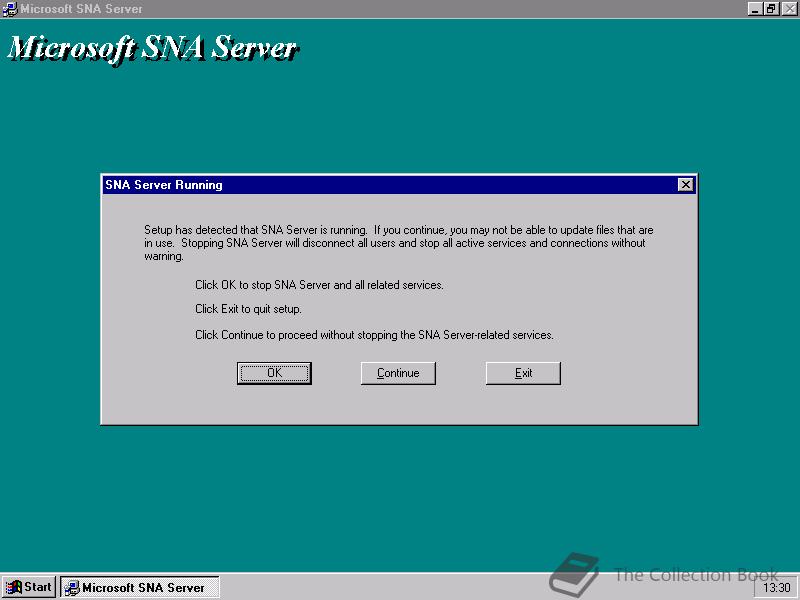Viewport: 800px width, 600px height.
Task: Click the taskbar clock showing 13:30
Action: pyautogui.click(x=776, y=588)
